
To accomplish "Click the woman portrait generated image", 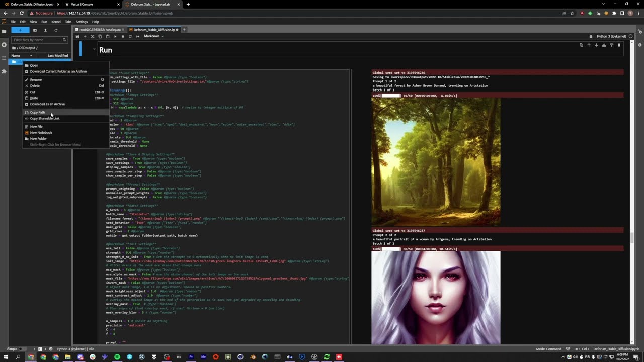I will pos(436,298).
